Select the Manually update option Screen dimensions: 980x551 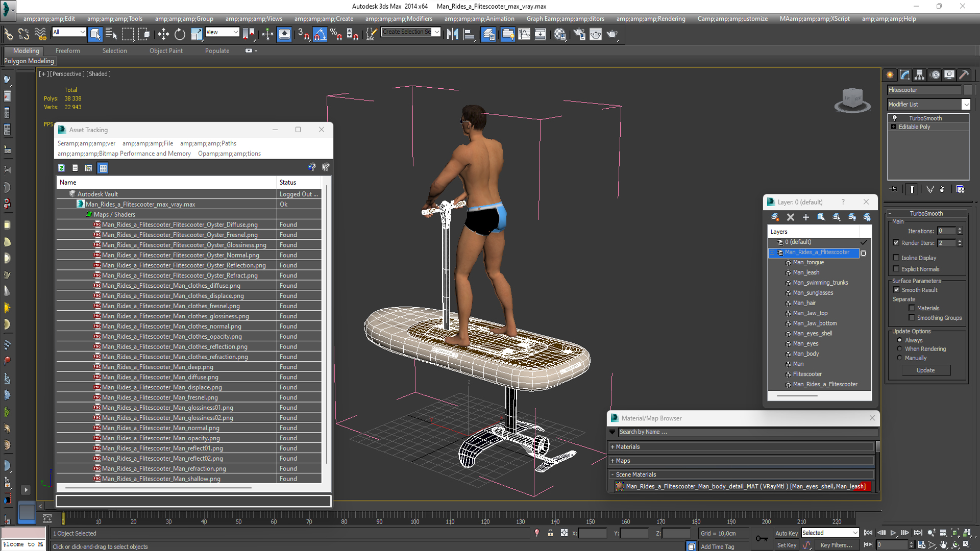[900, 358]
